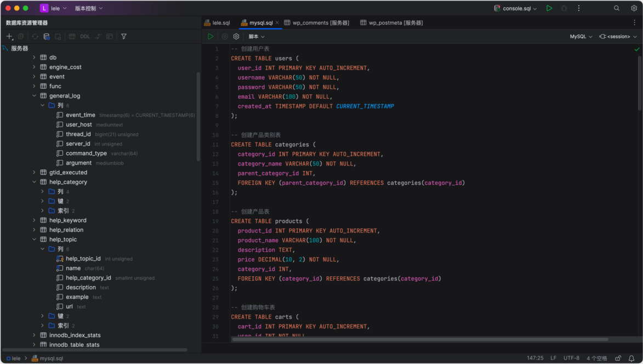Screen dimensions: 643x364
Task: Select the command_type column row
Action: pyautogui.click(x=100, y=153)
